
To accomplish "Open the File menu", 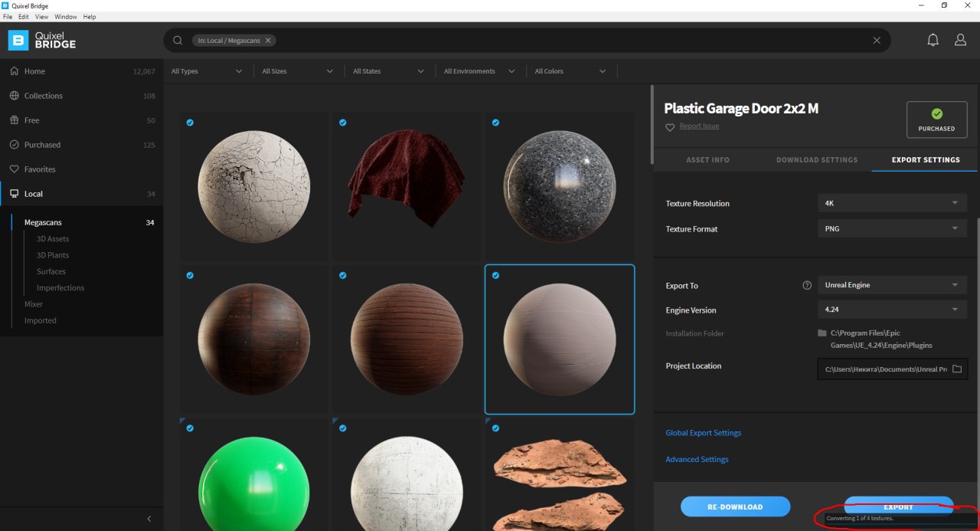I will pos(8,17).
